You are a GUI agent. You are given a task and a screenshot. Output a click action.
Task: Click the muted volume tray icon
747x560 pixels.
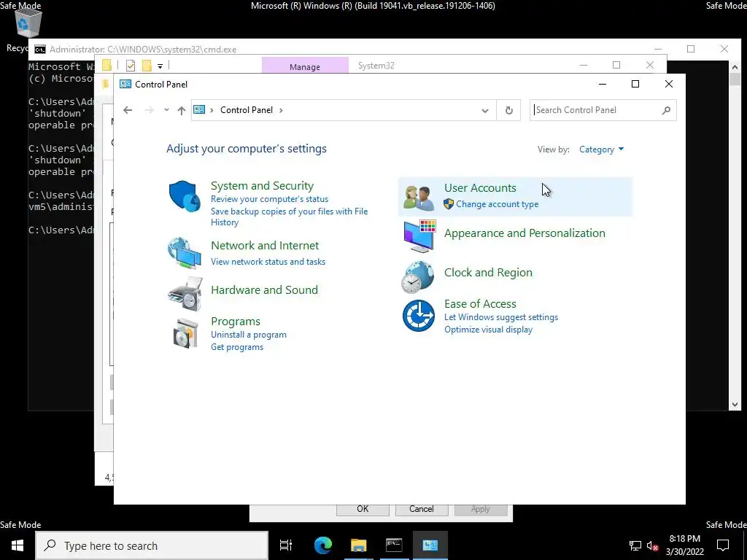click(x=653, y=545)
